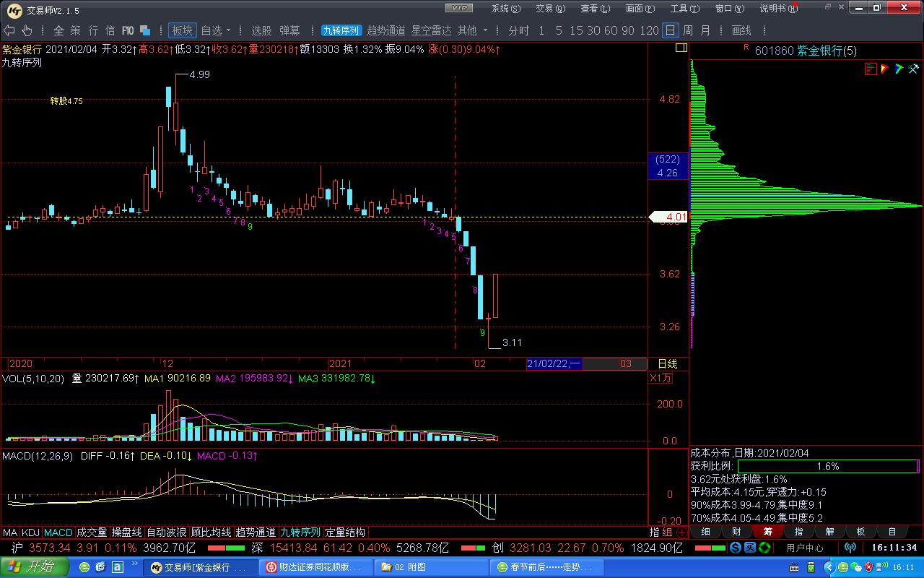Toggle the 板块 toolbar button
The height and width of the screenshot is (578, 924).
182,30
